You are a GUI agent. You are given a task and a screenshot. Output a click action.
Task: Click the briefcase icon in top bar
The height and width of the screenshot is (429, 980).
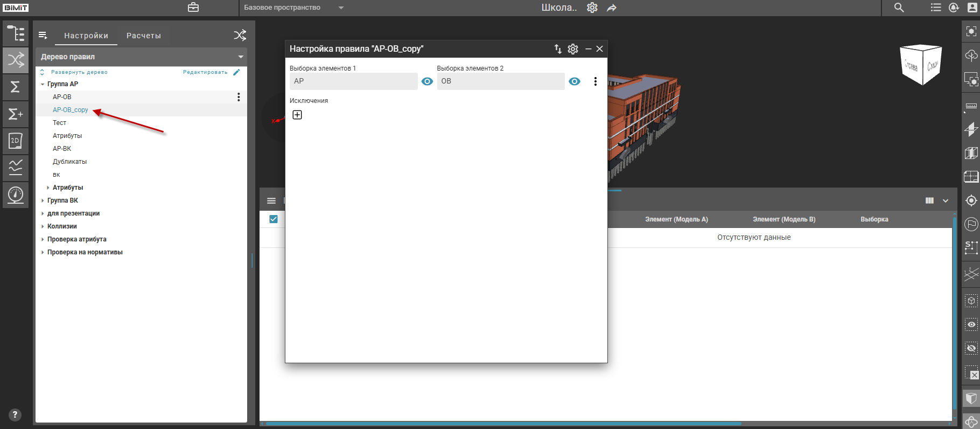(193, 8)
